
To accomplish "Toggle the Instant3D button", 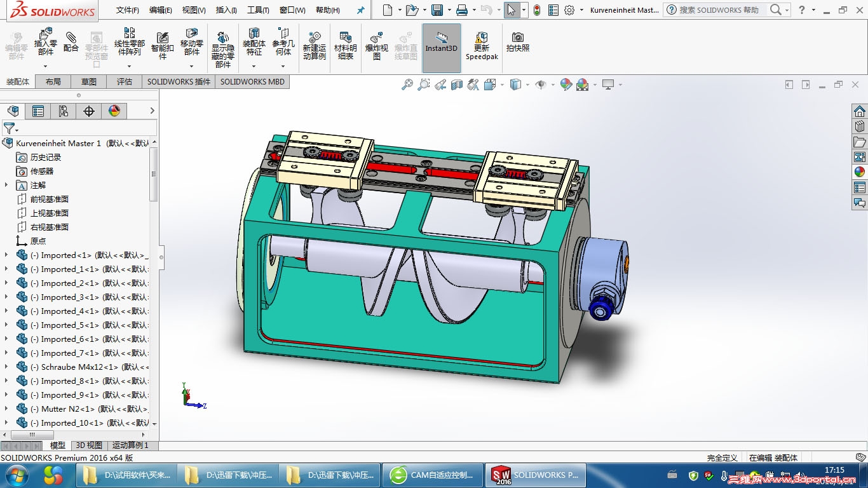I will [x=442, y=48].
